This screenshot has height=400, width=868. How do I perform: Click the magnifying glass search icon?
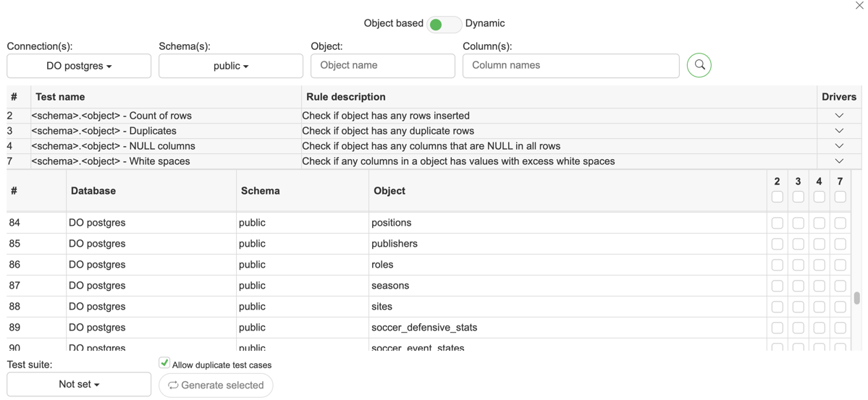coord(699,65)
